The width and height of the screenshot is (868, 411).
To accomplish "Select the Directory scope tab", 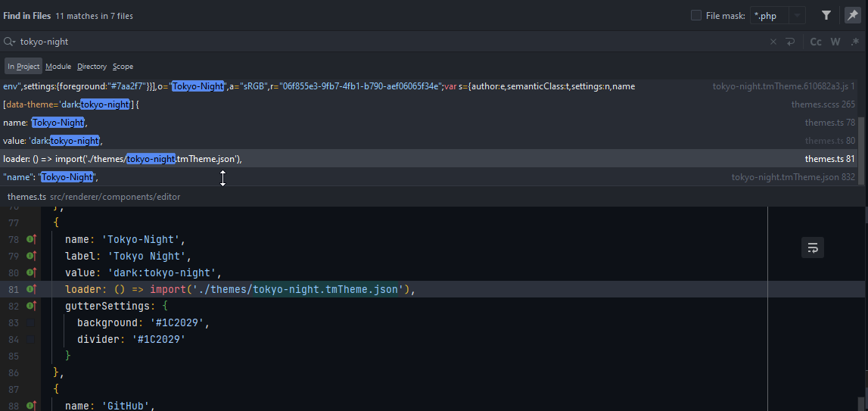I will click(92, 67).
